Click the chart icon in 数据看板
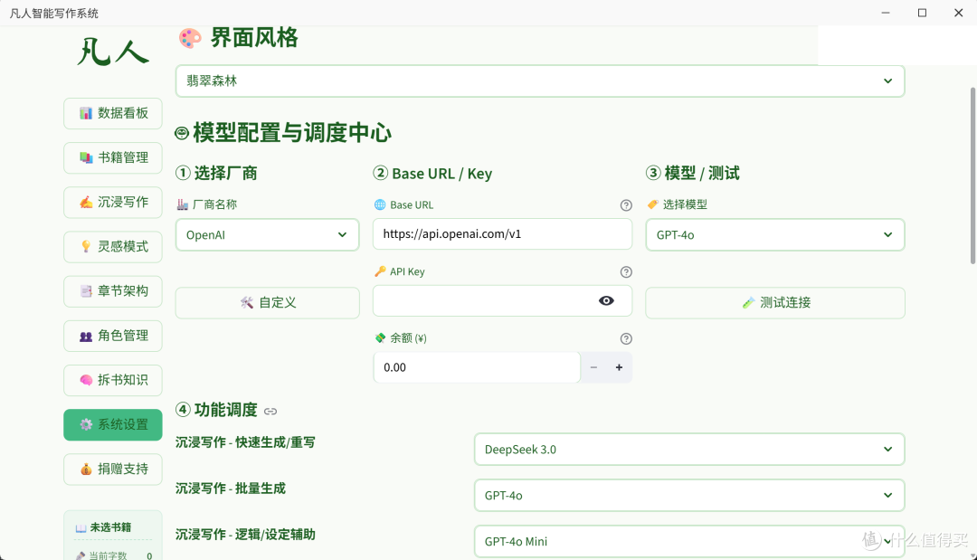 coord(86,113)
